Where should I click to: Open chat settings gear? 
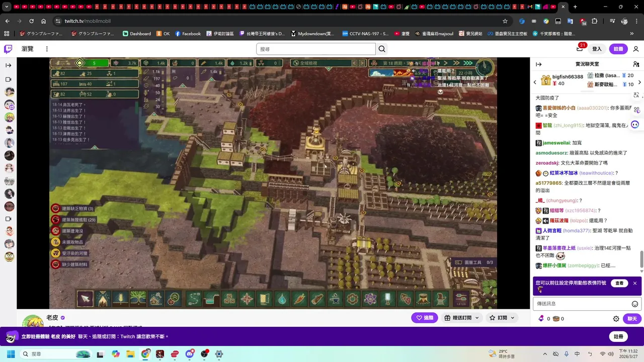[x=616, y=319]
